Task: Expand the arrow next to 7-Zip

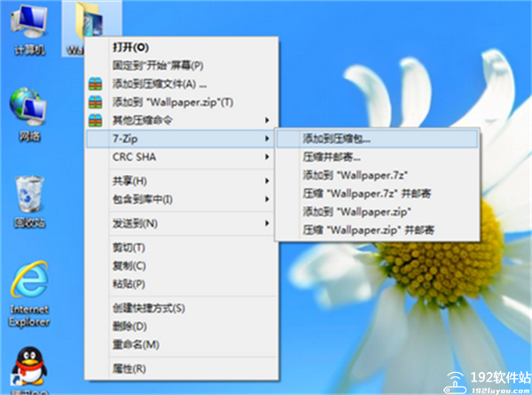Action: (268, 138)
